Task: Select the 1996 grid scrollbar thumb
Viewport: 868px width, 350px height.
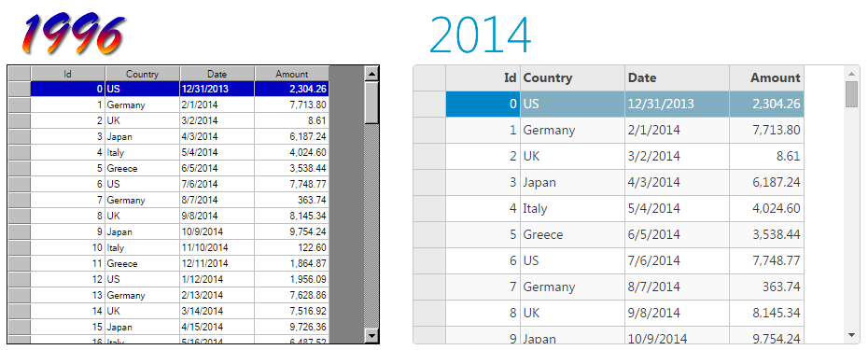Action: pyautogui.click(x=371, y=103)
